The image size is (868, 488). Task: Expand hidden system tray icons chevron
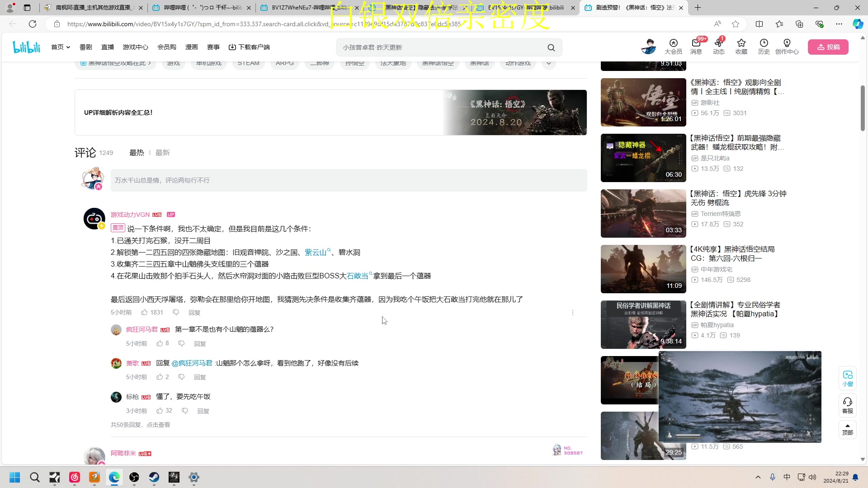click(x=758, y=477)
